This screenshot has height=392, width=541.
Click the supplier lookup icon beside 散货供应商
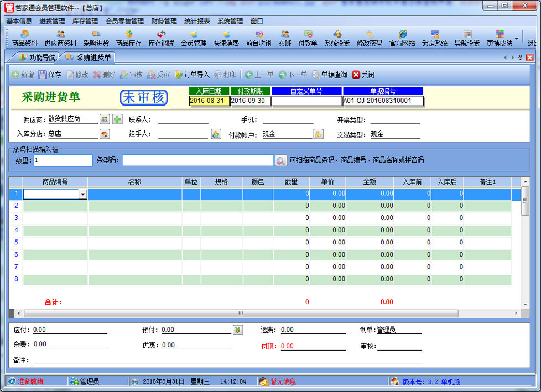(105, 119)
